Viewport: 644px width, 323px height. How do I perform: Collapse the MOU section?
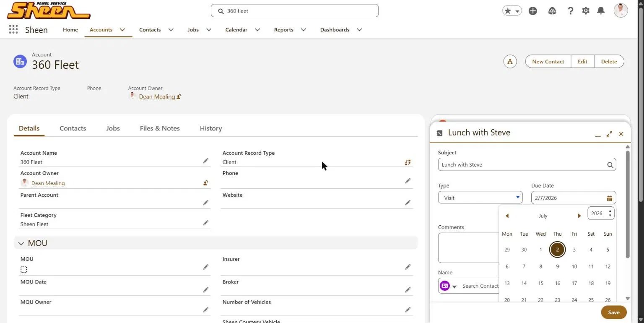click(x=21, y=243)
